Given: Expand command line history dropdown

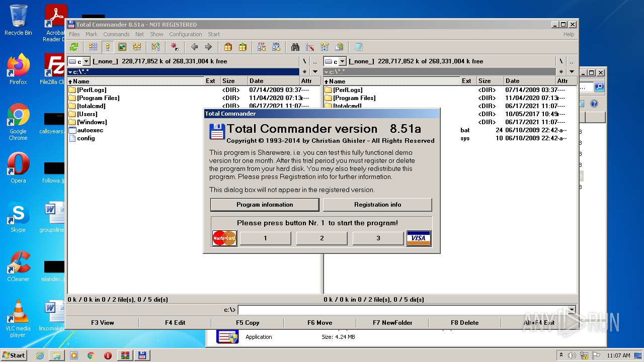Looking at the screenshot, I should click(x=572, y=310).
